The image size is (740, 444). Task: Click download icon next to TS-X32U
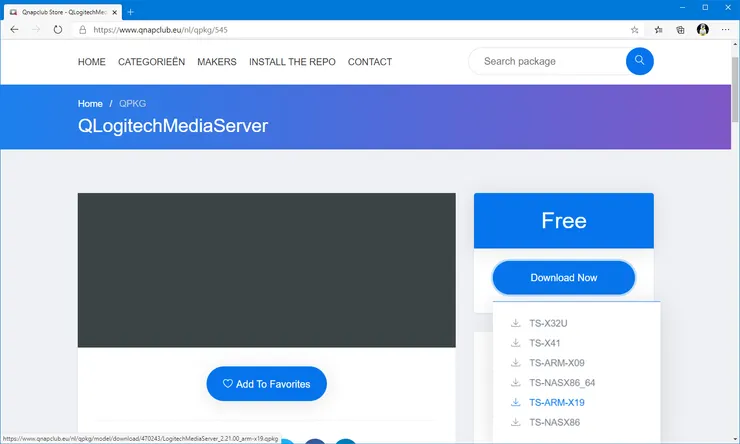[515, 323]
